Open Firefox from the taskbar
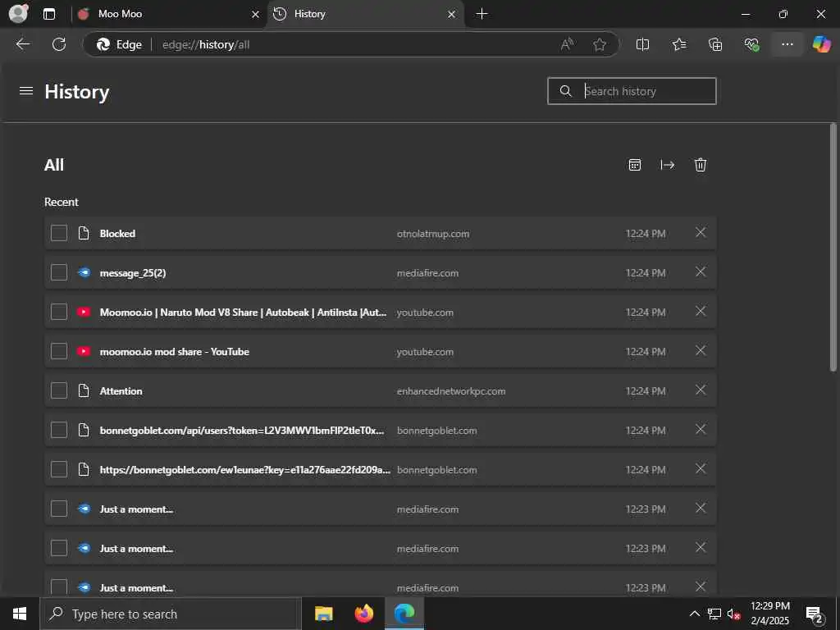 pos(363,614)
